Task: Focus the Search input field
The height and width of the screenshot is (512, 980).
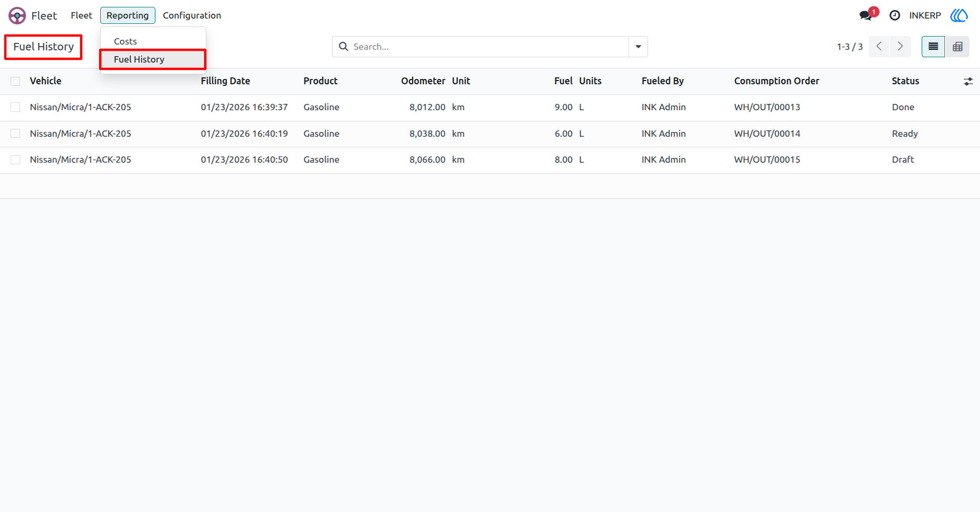Action: tap(488, 47)
